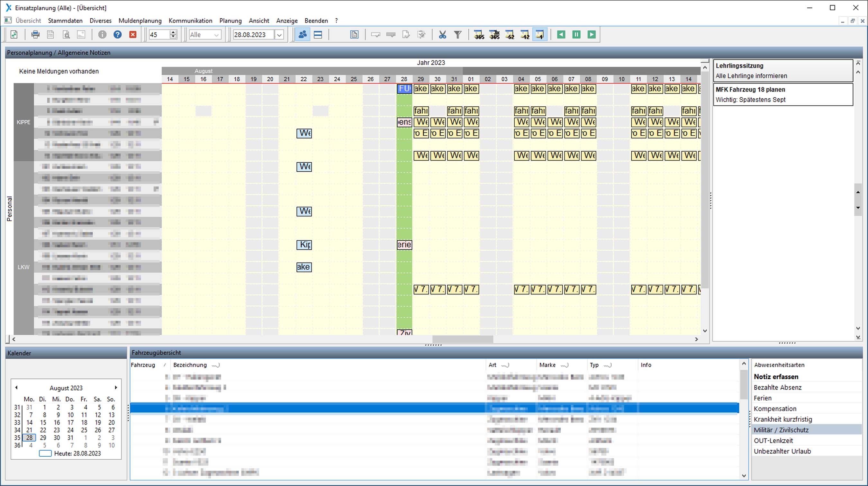Image resolution: width=868 pixels, height=486 pixels.
Task: Select Notiz erfassen in Abwesenheitsarten
Action: pos(806,376)
